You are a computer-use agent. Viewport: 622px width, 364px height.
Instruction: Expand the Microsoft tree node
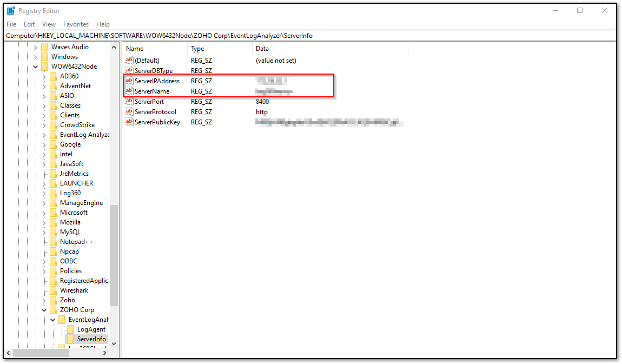tap(44, 213)
